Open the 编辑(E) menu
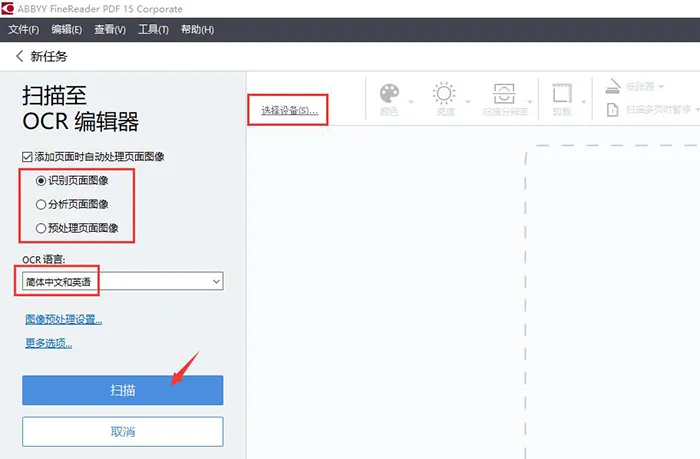700x459 pixels. click(67, 29)
